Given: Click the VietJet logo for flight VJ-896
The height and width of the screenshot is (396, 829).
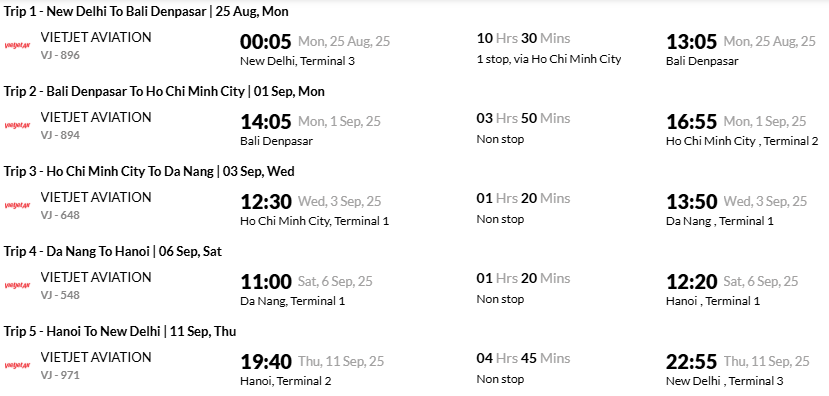Looking at the screenshot, I should tap(17, 45).
